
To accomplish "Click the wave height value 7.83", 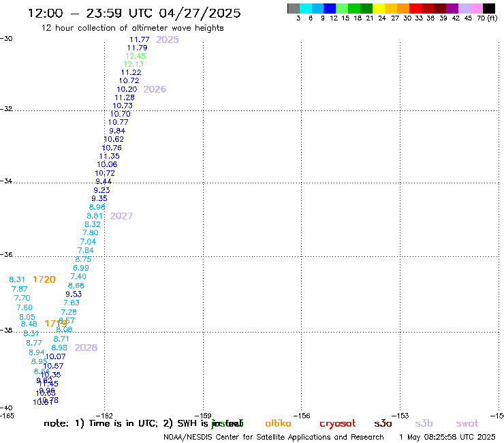I will (x=72, y=303).
